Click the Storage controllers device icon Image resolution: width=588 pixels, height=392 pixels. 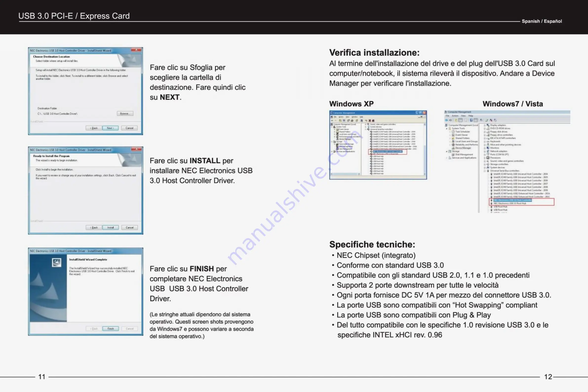point(488,165)
